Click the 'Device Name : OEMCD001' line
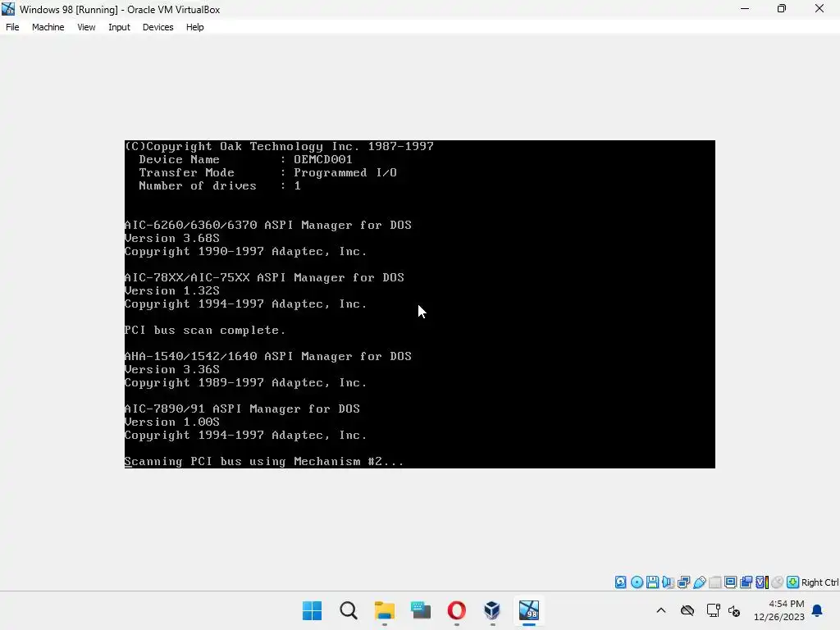 click(245, 159)
